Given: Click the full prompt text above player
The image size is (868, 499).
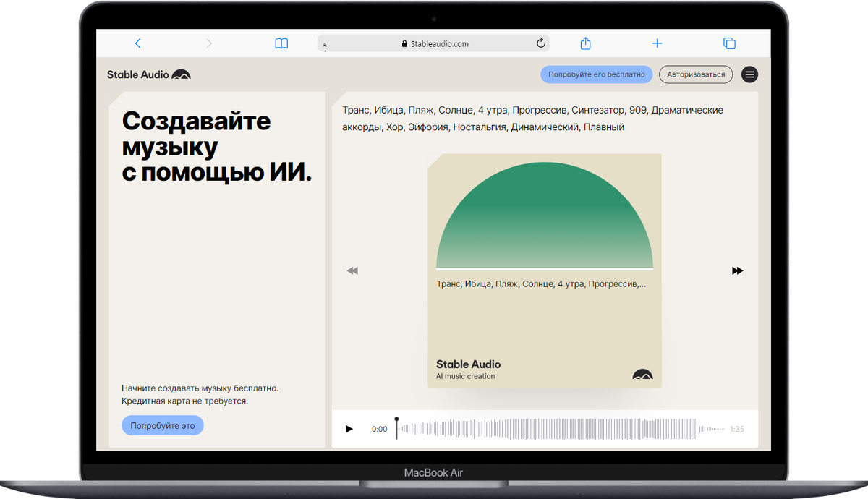Looking at the screenshot, I should tap(532, 119).
